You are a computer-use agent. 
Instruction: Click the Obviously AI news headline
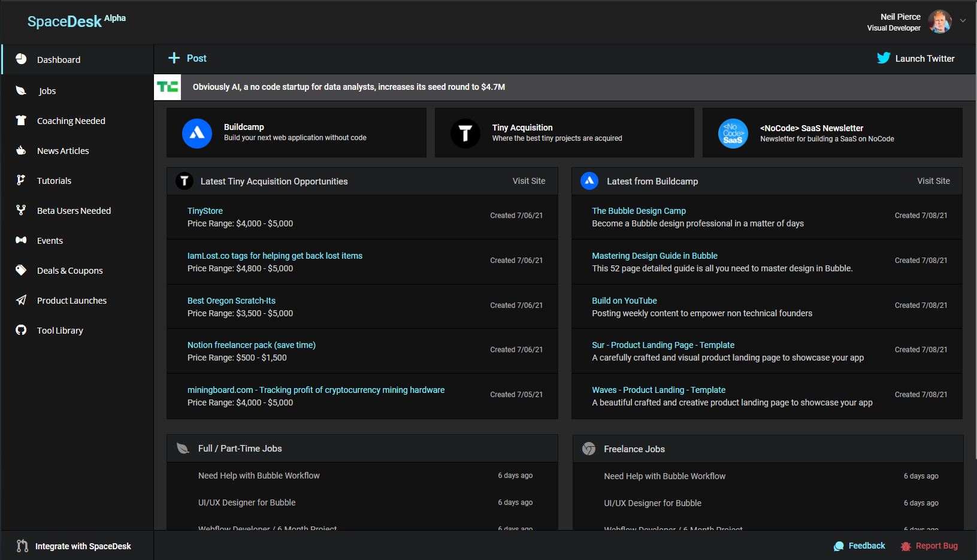tap(349, 87)
